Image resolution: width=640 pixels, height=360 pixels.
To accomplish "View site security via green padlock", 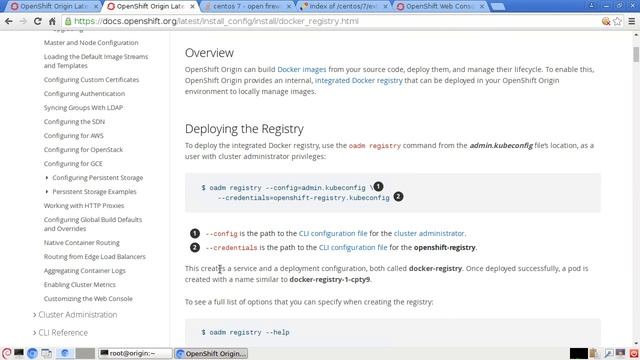I will click(x=68, y=21).
